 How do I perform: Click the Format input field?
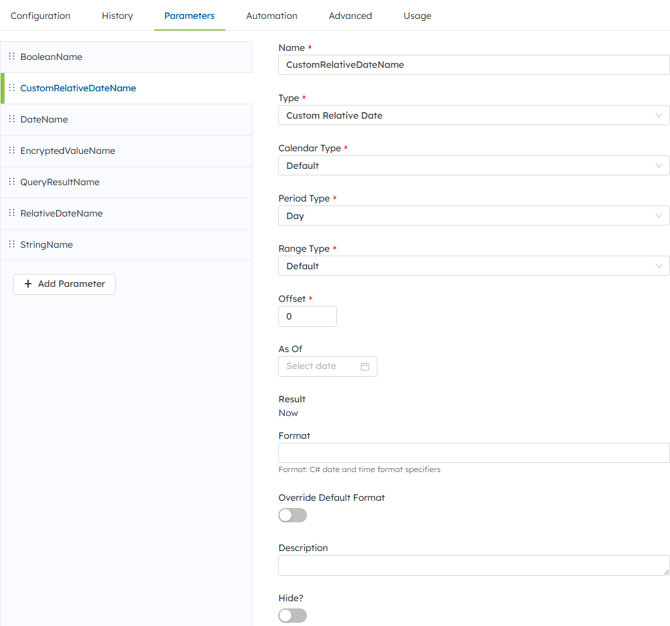click(473, 453)
